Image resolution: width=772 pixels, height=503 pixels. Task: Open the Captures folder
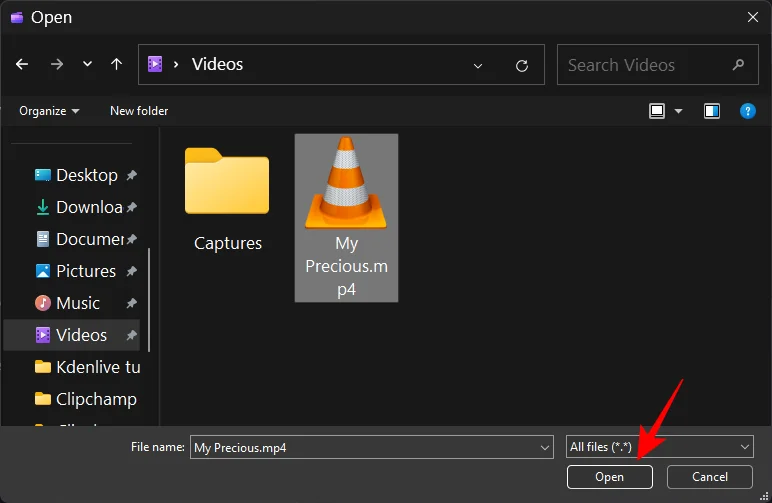(x=227, y=200)
